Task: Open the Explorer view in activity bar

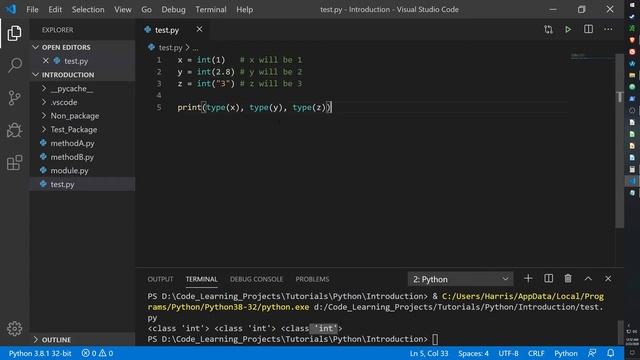Action: (x=14, y=33)
